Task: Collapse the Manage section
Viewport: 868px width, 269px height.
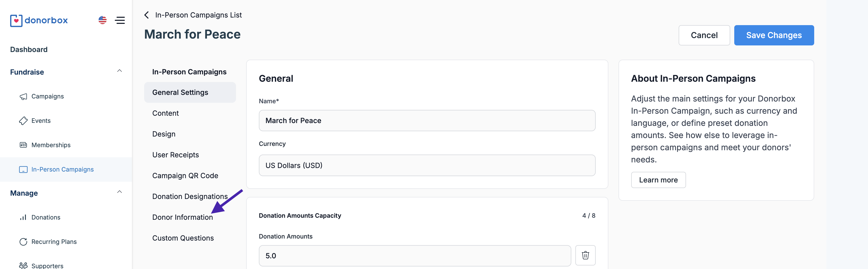Action: pos(119,192)
